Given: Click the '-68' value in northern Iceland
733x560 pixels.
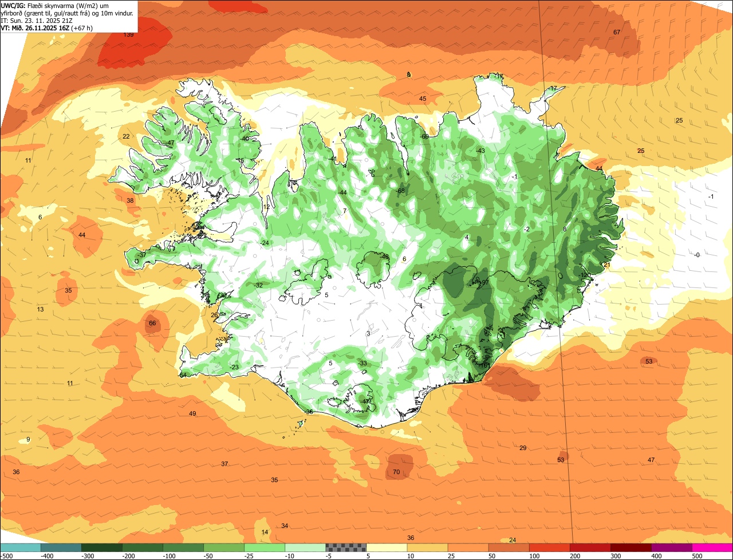Looking at the screenshot, I should coord(400,191).
